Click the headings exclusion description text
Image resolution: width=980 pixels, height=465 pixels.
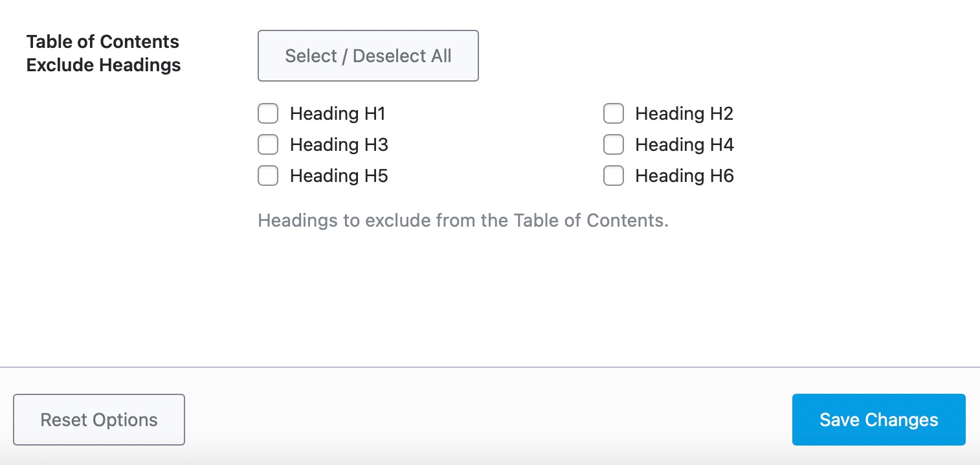coord(463,220)
